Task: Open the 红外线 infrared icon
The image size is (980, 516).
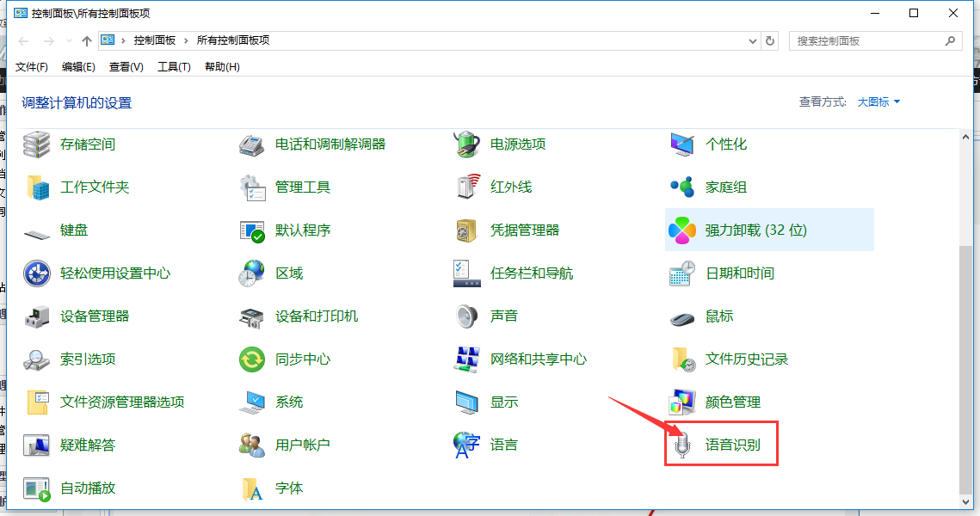Action: coord(467,187)
